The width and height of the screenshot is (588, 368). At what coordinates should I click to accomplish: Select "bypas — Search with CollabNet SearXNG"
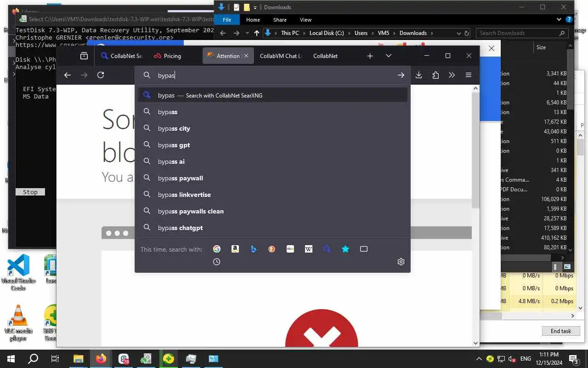(x=272, y=95)
